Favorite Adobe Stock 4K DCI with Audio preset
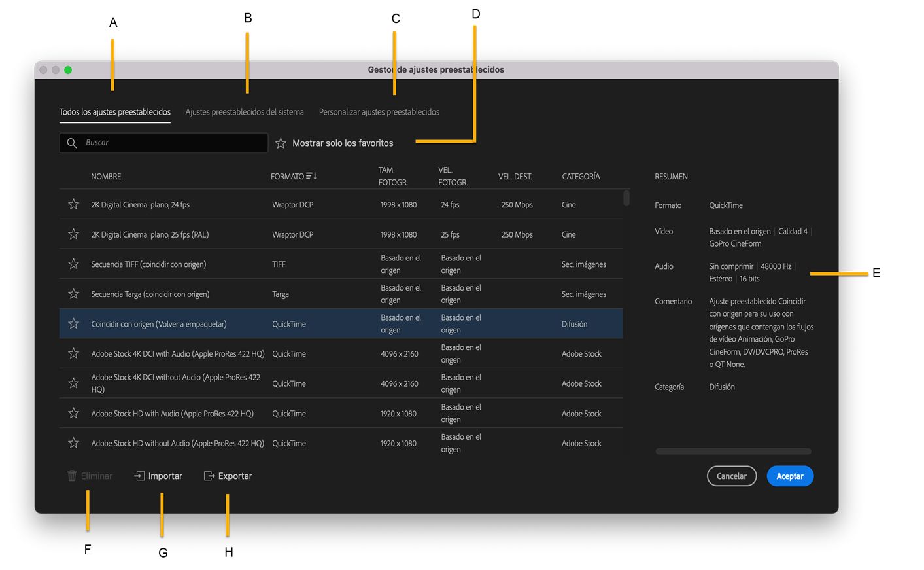 pos(73,353)
